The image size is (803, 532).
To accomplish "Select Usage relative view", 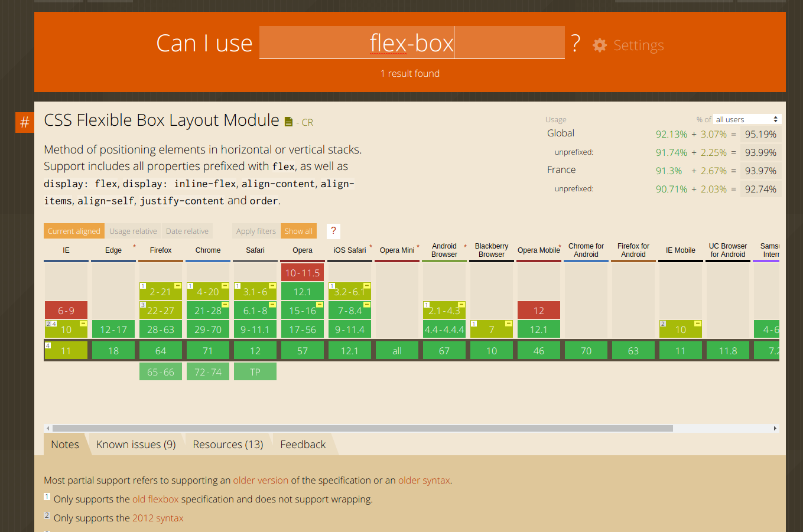I will (133, 231).
